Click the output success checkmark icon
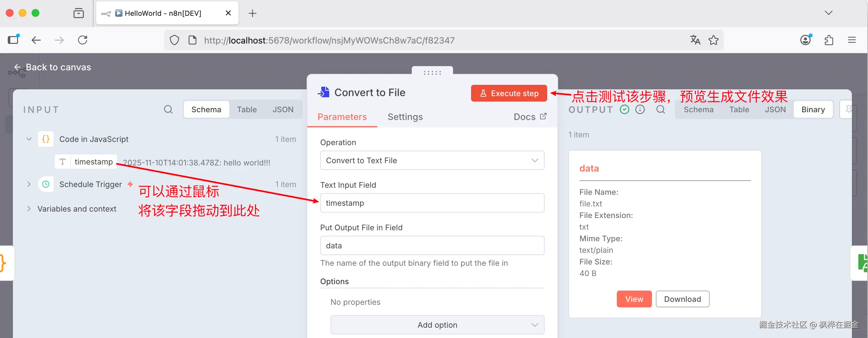Image resolution: width=868 pixels, height=338 pixels. click(x=624, y=110)
